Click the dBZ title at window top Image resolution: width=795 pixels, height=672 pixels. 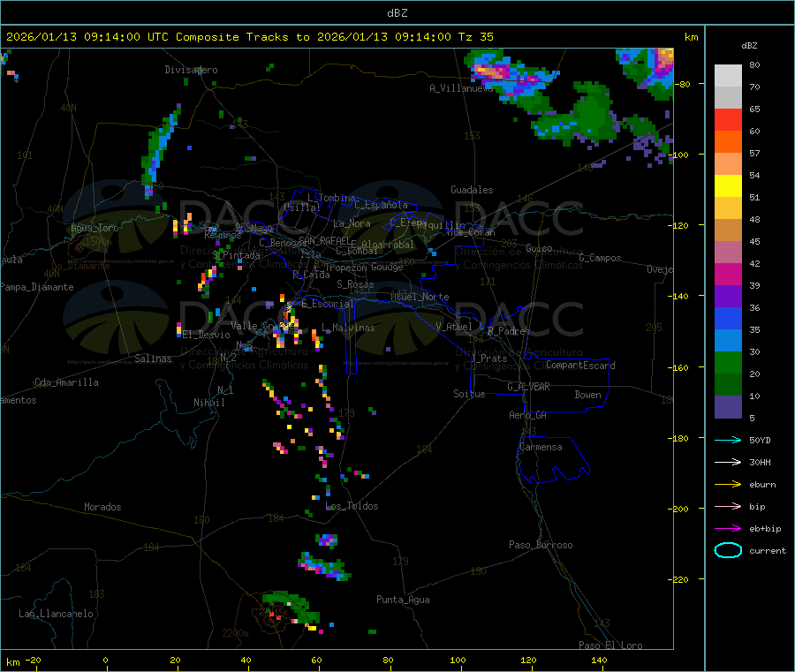tap(397, 13)
